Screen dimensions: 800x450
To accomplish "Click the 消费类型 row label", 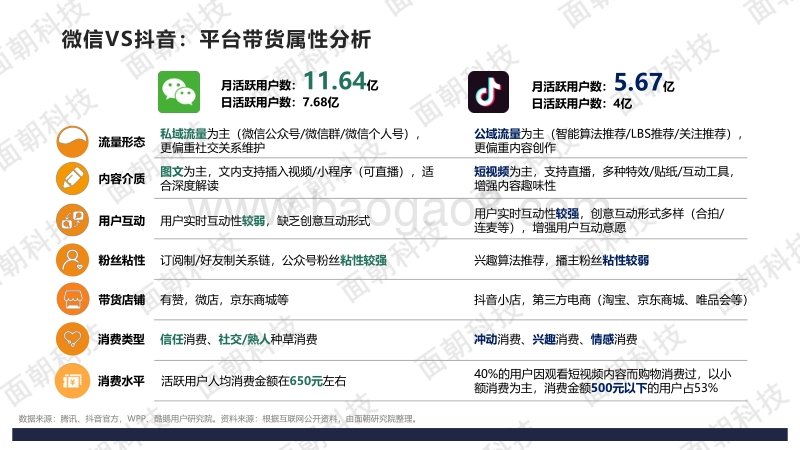I will [121, 339].
